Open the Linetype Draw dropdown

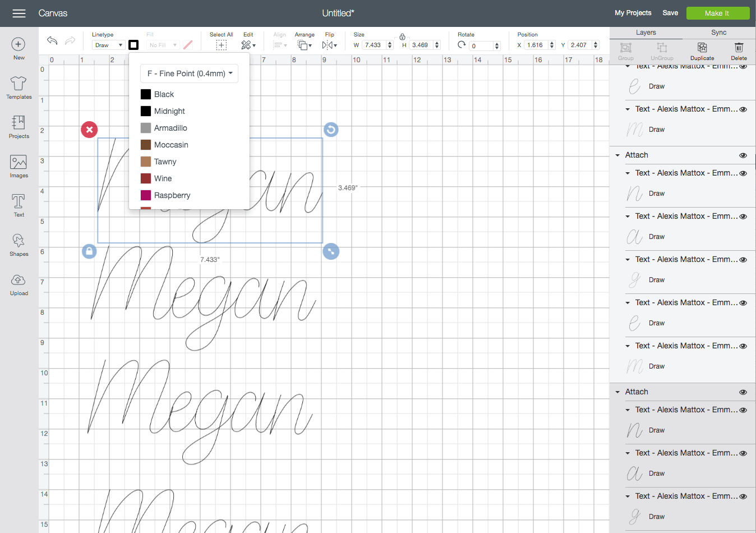click(108, 45)
